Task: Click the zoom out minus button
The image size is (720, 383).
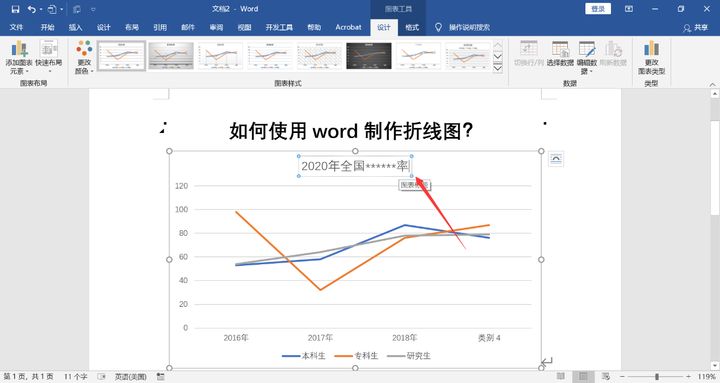Action: tap(623, 377)
